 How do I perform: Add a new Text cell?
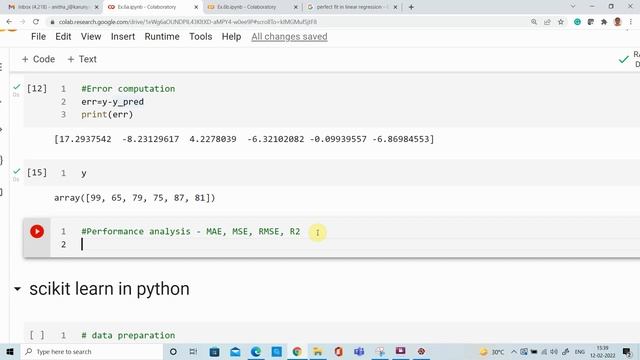coord(82,59)
